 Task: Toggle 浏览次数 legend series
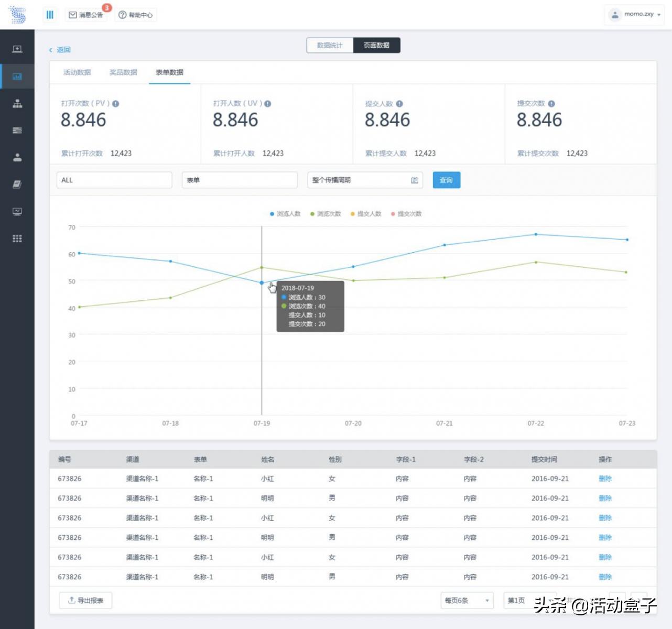326,214
